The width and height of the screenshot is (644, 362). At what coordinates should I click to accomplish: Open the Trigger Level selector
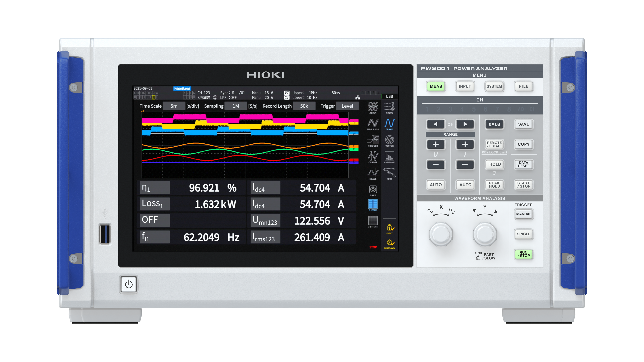click(x=347, y=106)
